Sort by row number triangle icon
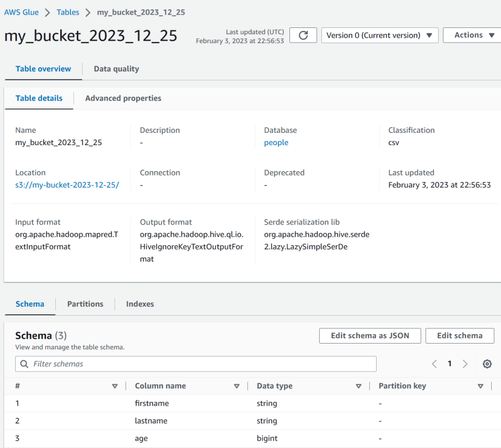The width and height of the screenshot is (501, 448). coord(115,386)
